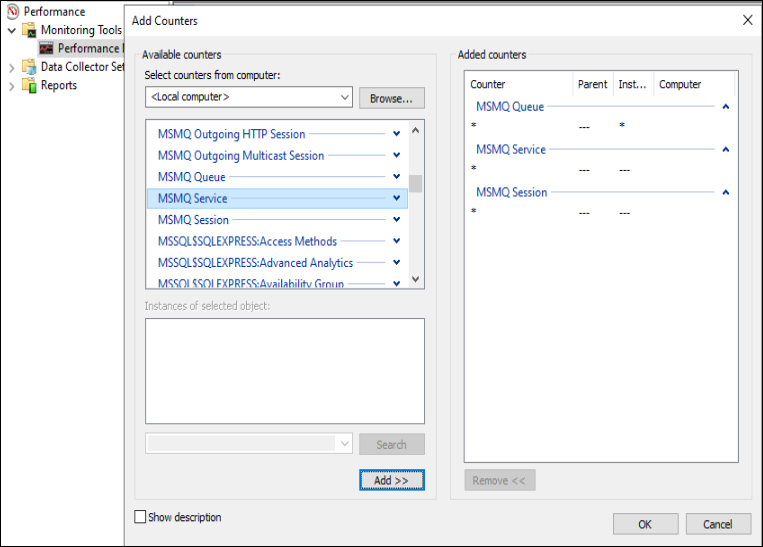Collapse the MSMQ Queue added counter group
The width and height of the screenshot is (763, 547).
(726, 107)
